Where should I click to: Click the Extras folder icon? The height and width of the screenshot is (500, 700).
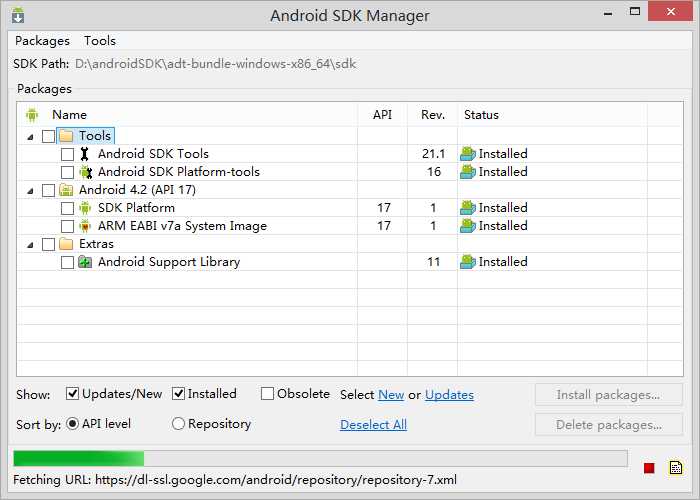pos(66,244)
